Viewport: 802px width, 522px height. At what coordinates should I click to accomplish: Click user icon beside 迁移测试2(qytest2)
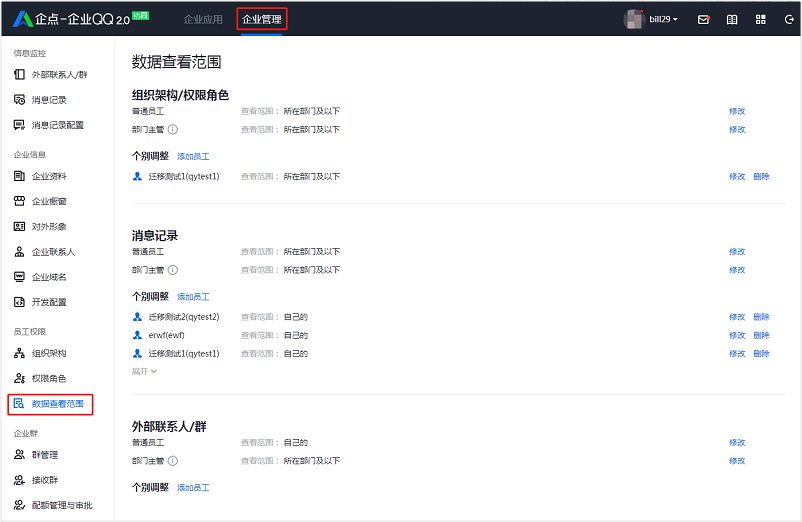tap(137, 317)
